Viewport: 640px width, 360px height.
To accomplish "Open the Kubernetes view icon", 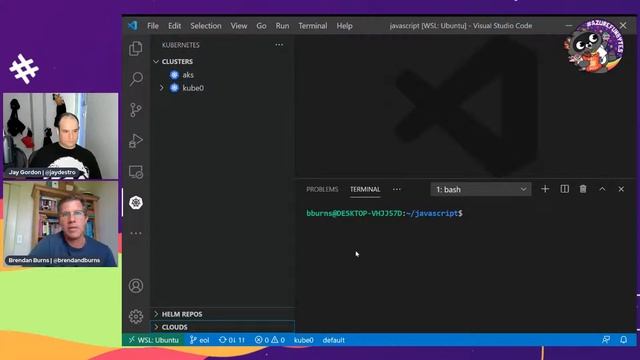I will [x=136, y=202].
